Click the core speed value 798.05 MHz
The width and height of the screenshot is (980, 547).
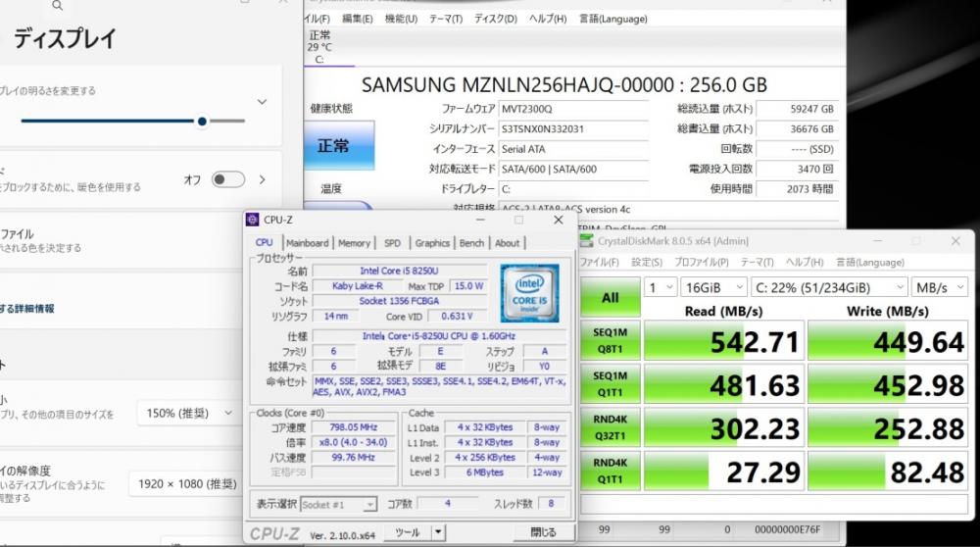pyautogui.click(x=353, y=427)
